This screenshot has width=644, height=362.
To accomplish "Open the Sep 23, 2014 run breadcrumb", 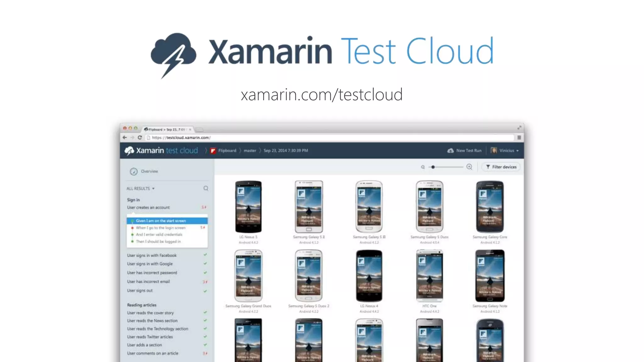I will 286,151.
